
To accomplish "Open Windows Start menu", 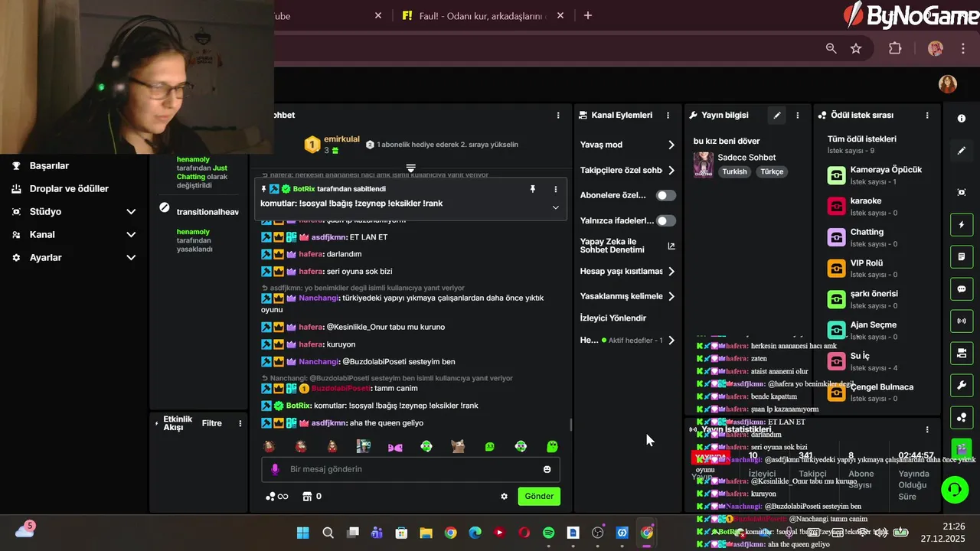I will click(x=302, y=533).
